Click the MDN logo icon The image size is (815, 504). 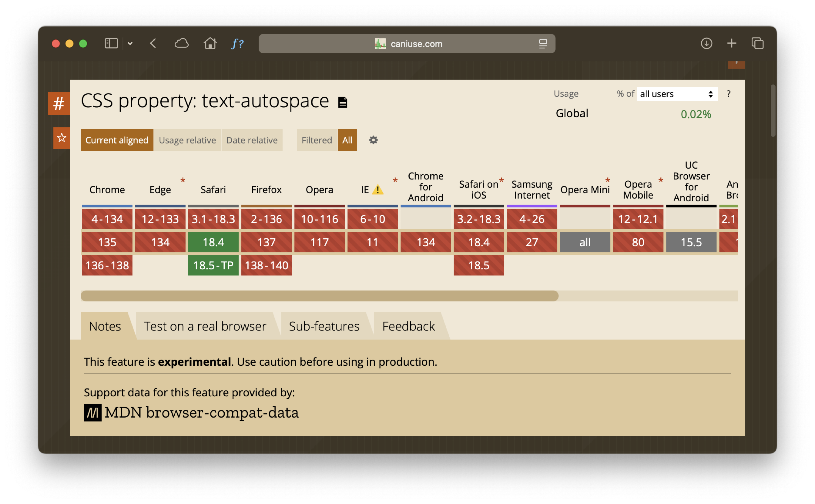[x=93, y=413]
